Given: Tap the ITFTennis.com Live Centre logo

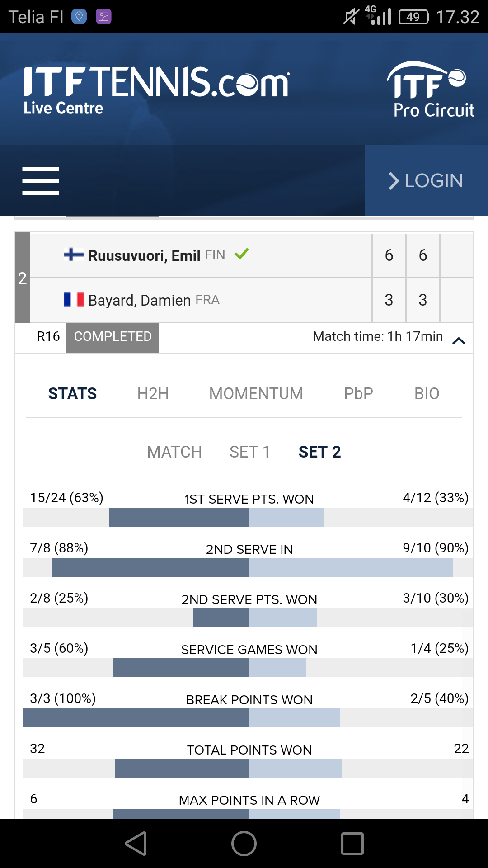Looking at the screenshot, I should click(x=156, y=90).
